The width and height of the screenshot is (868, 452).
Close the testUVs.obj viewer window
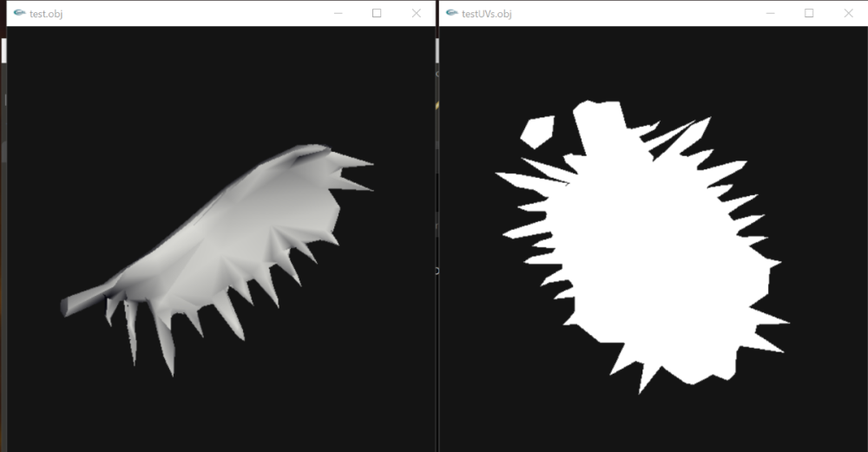coord(848,13)
